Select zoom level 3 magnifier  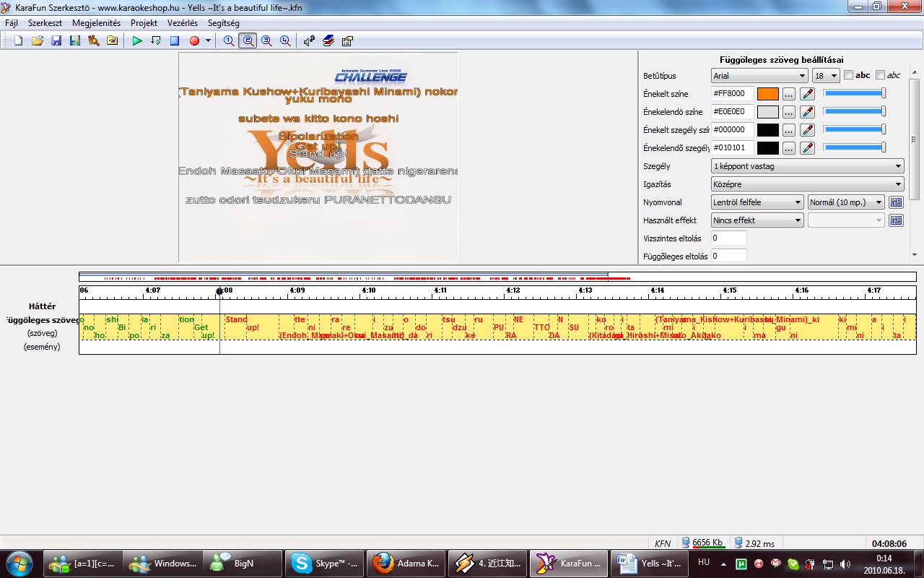266,41
